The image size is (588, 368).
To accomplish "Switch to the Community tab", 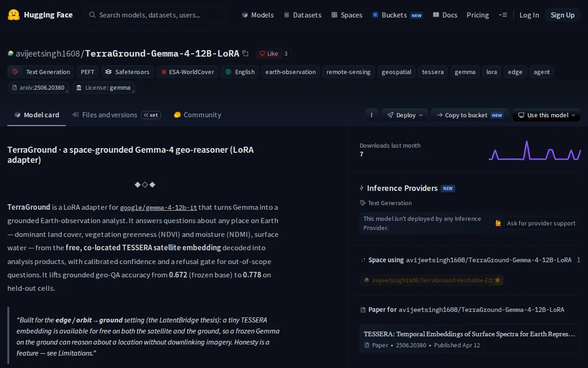I will click(197, 115).
